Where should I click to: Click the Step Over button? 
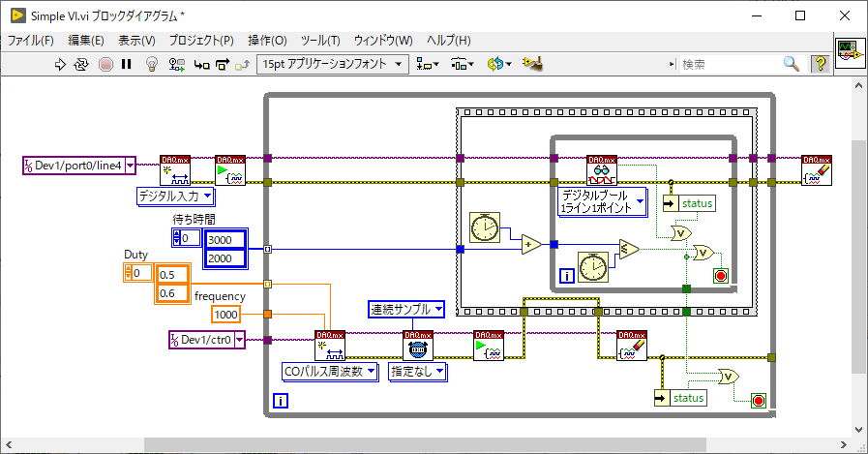point(223,64)
